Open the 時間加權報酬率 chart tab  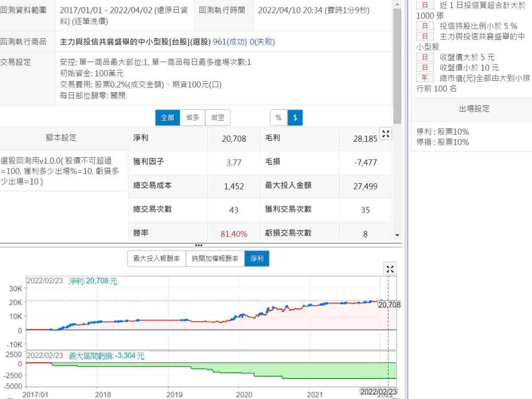pos(215,258)
